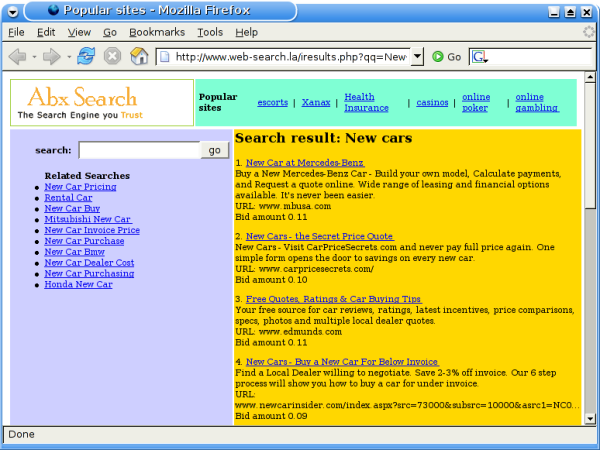Image resolution: width=600 pixels, height=450 pixels.
Task: Click the Bid amount 0.10 text
Action: pos(271,280)
